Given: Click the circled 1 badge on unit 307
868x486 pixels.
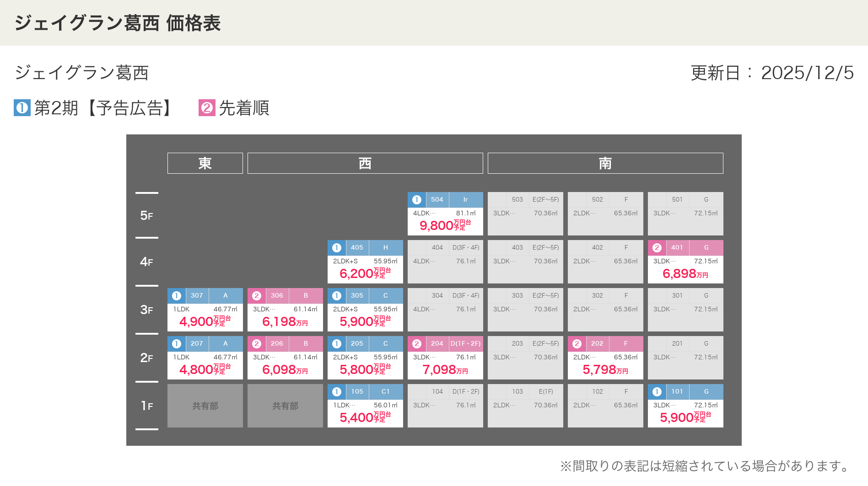Looking at the screenshot, I should (176, 296).
